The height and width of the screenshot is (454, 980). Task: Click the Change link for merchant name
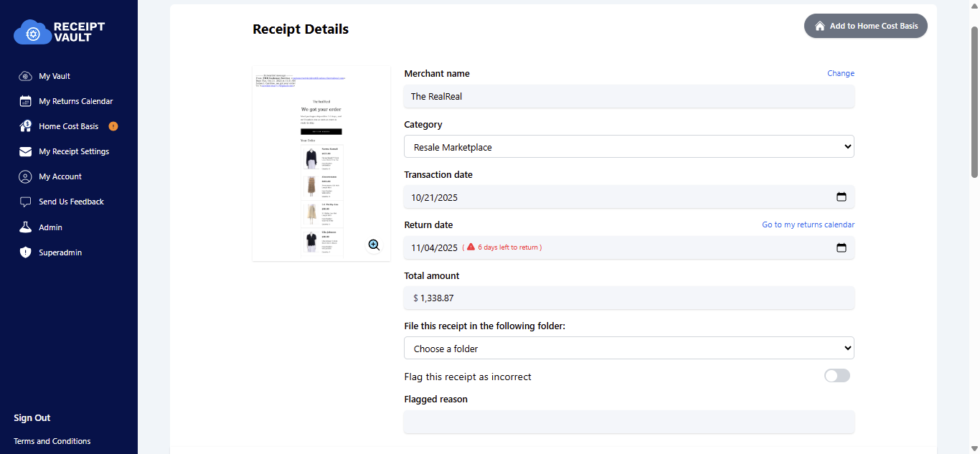pos(841,73)
